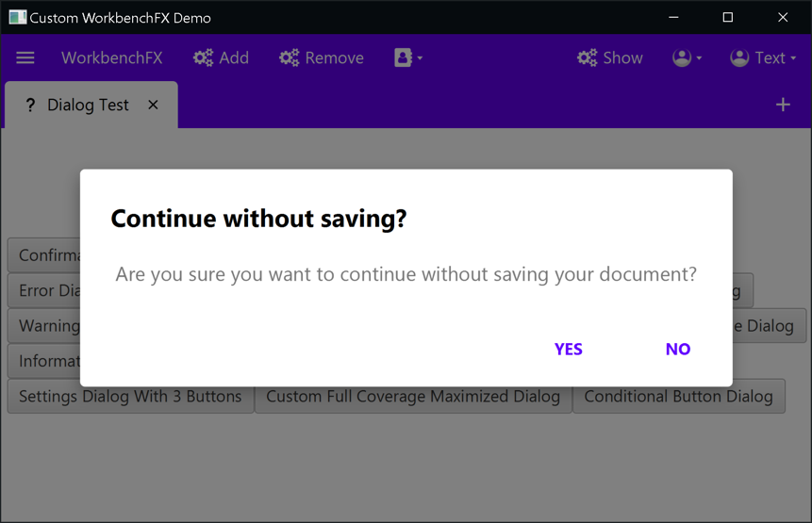The height and width of the screenshot is (523, 812).
Task: Maximize the application window
Action: [727, 17]
